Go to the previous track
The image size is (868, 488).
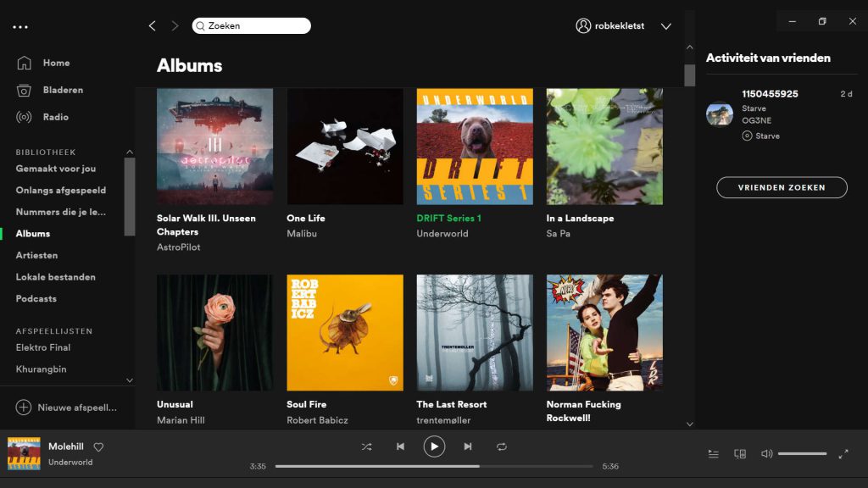400,446
